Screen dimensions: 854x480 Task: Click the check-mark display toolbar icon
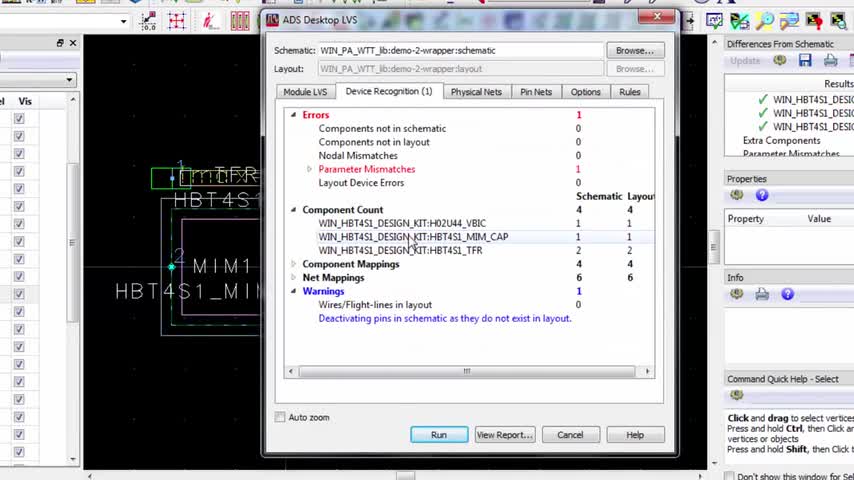coord(714,21)
